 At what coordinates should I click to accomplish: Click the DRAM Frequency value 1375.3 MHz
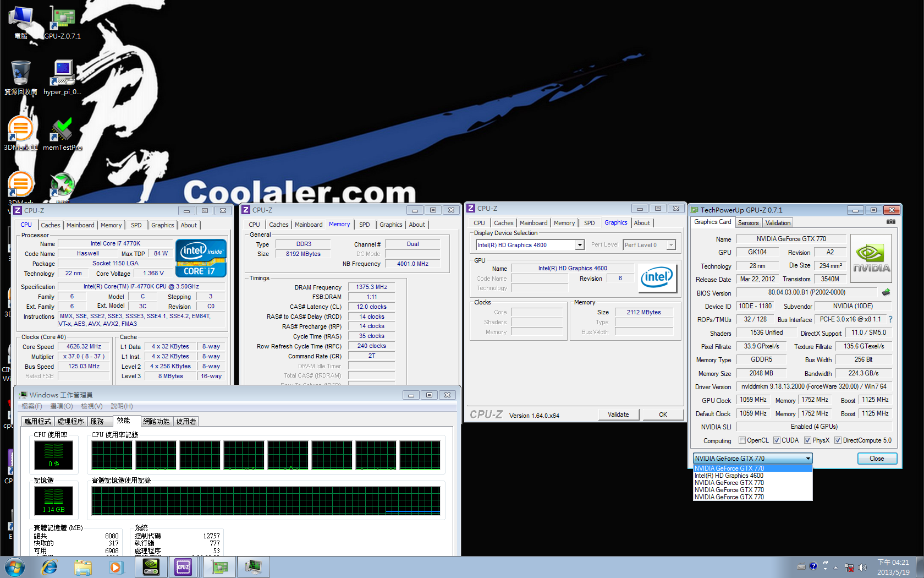(x=371, y=287)
